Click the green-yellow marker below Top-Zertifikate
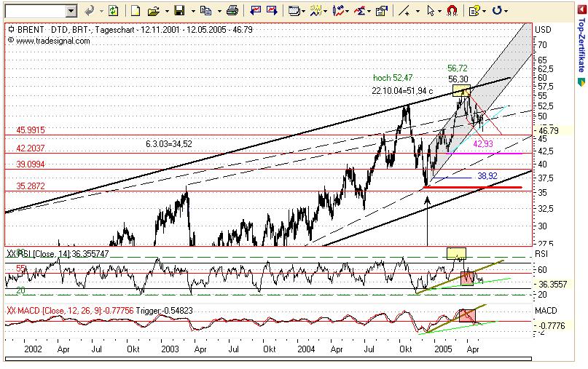 [581, 82]
